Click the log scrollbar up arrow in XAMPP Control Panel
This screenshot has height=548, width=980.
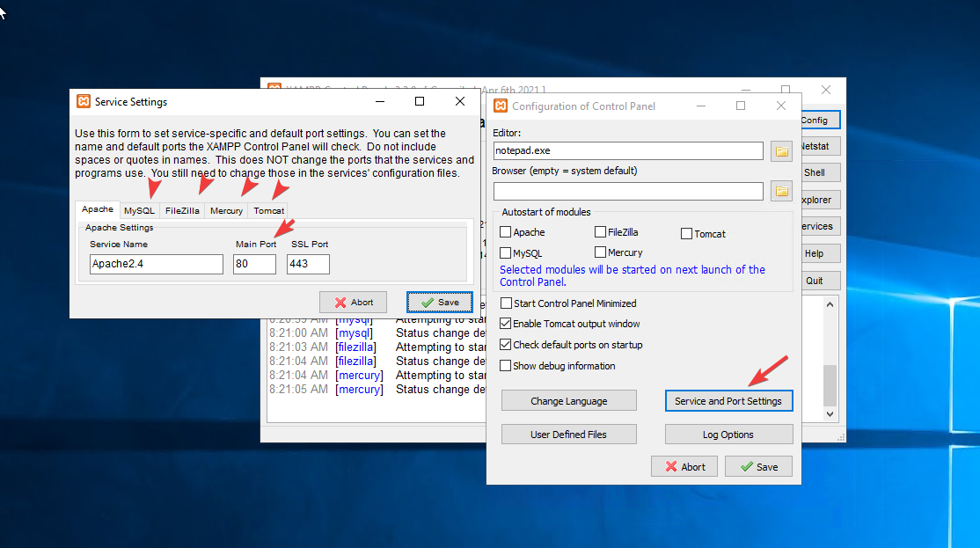(830, 304)
